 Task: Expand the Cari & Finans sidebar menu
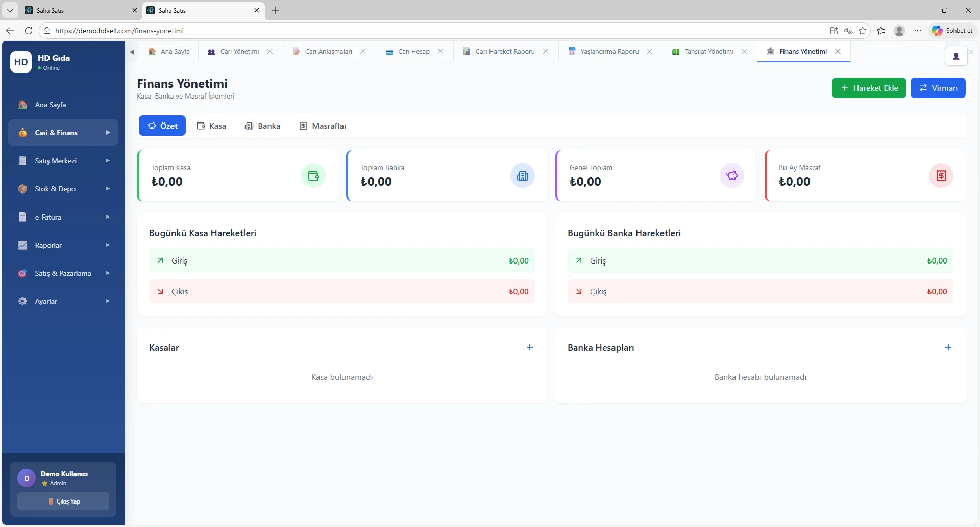[x=63, y=133]
